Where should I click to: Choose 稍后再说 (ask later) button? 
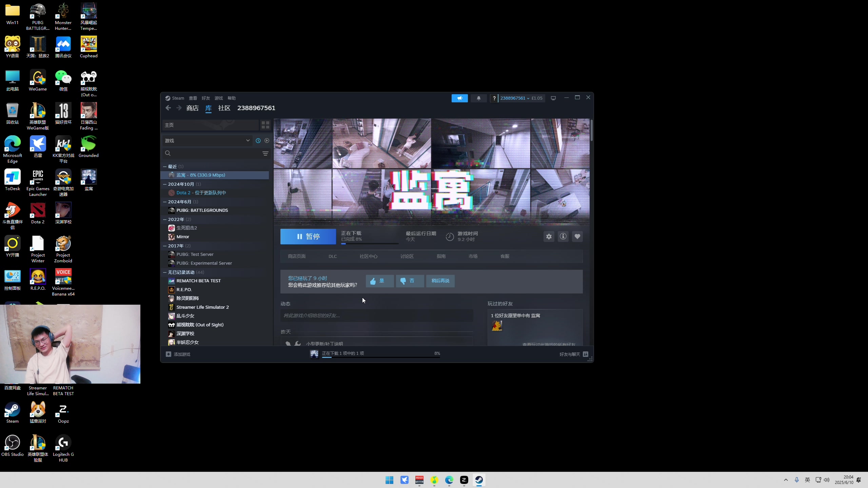[440, 281]
